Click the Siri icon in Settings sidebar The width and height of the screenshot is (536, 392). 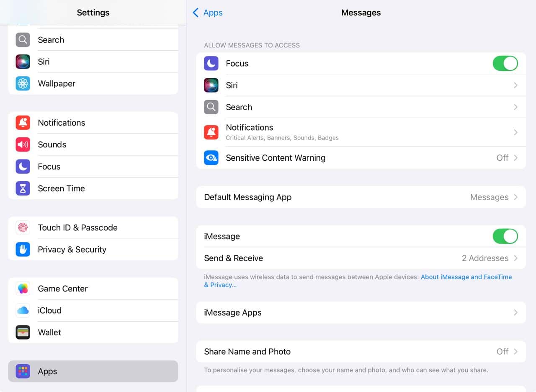pyautogui.click(x=23, y=62)
